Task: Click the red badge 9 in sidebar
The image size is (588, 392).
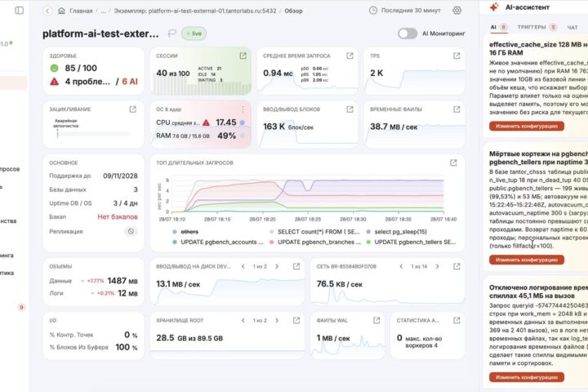Action: pyautogui.click(x=21, y=307)
